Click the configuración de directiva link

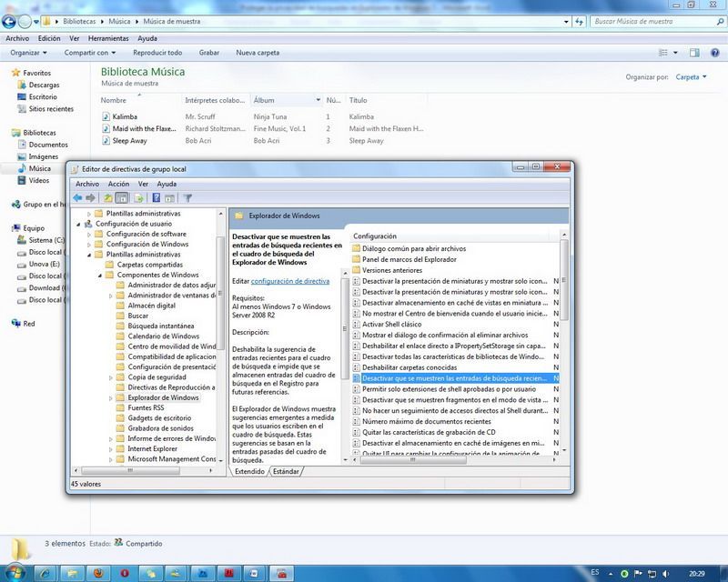click(x=289, y=282)
